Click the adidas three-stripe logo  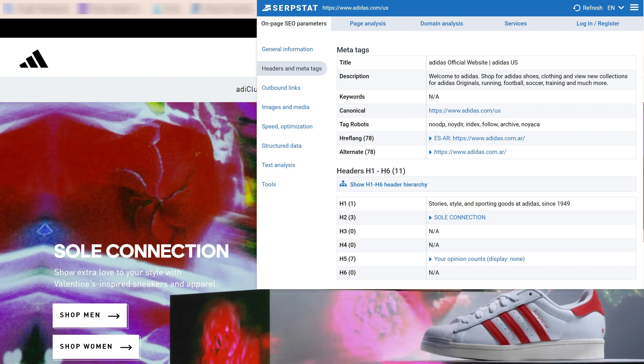pos(34,59)
